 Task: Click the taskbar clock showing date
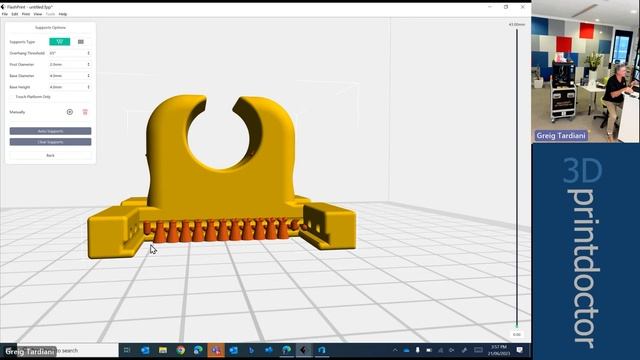pos(498,350)
